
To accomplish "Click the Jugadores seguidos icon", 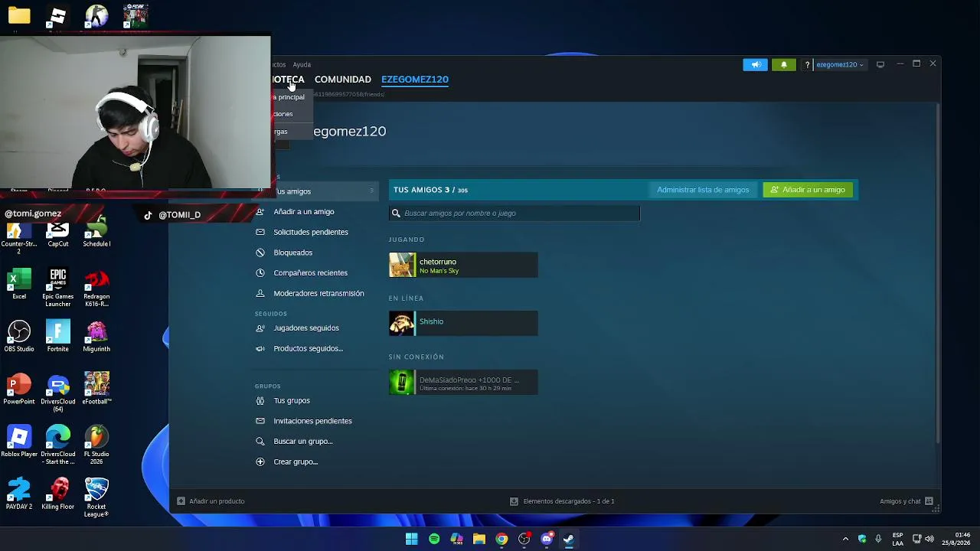I will 260,328.
